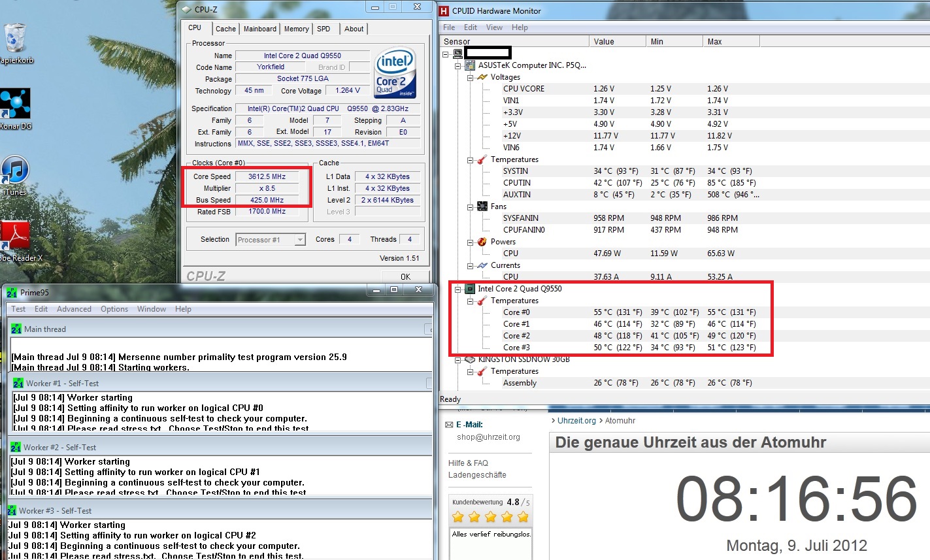Screen dimensions: 930x560
Task: Collapse the ASUSTeK Computer node
Action: 457,65
